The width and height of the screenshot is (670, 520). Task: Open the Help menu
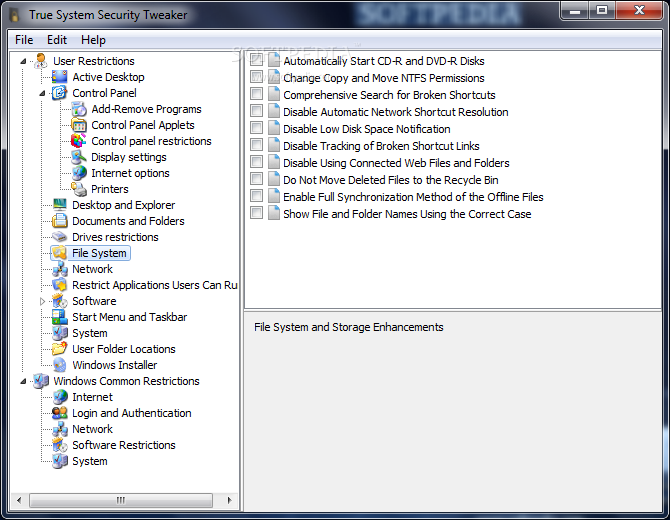[93, 40]
